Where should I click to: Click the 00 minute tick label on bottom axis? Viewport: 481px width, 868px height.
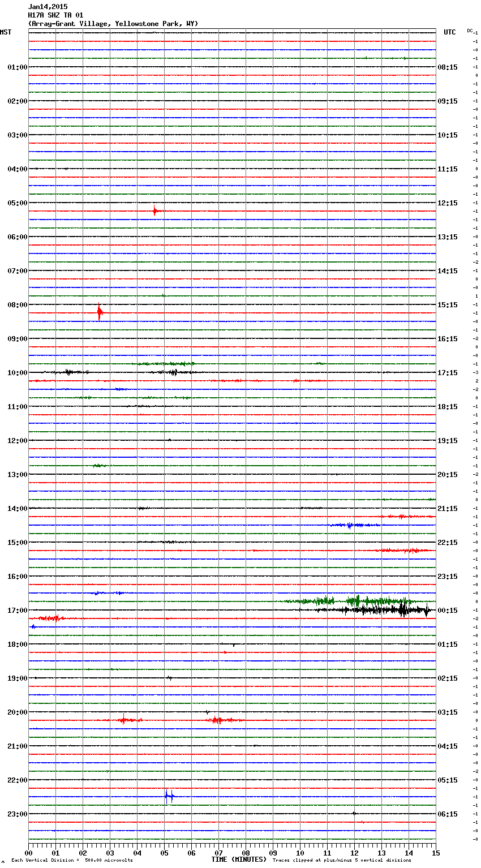pos(29,853)
